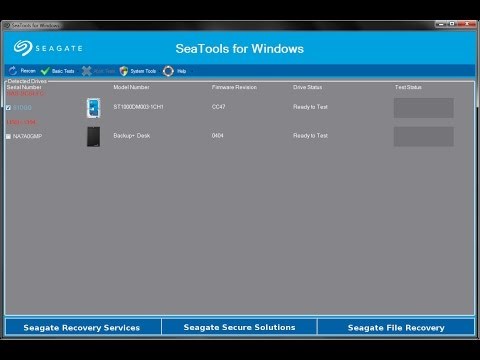Click the SeaTools window title bar icon
Screen dimensions: 480x360
(7, 25)
